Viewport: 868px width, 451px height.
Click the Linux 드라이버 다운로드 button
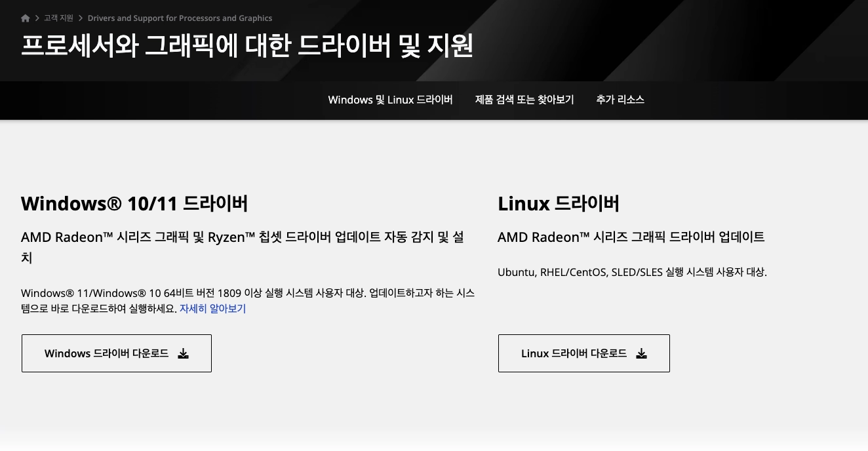pos(583,353)
